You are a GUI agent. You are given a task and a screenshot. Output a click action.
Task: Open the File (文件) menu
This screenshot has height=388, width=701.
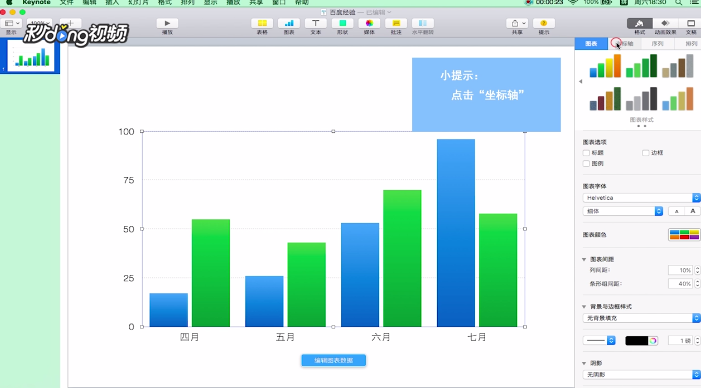click(x=66, y=2)
